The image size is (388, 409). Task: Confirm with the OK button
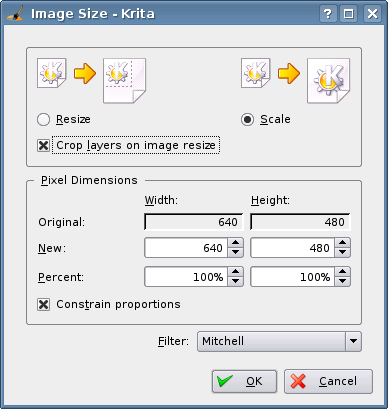click(244, 381)
